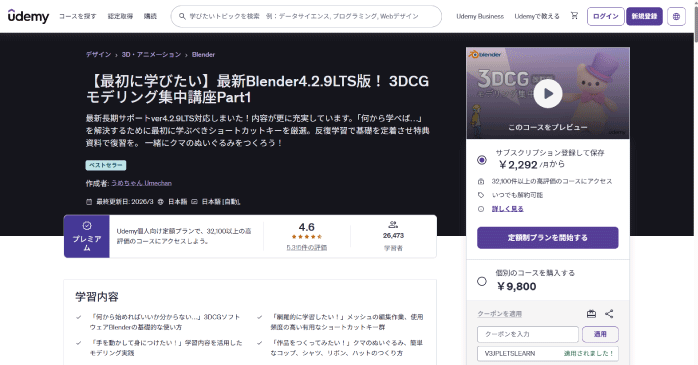Click the 適用 coupon button
The width and height of the screenshot is (698, 365).
coord(600,334)
